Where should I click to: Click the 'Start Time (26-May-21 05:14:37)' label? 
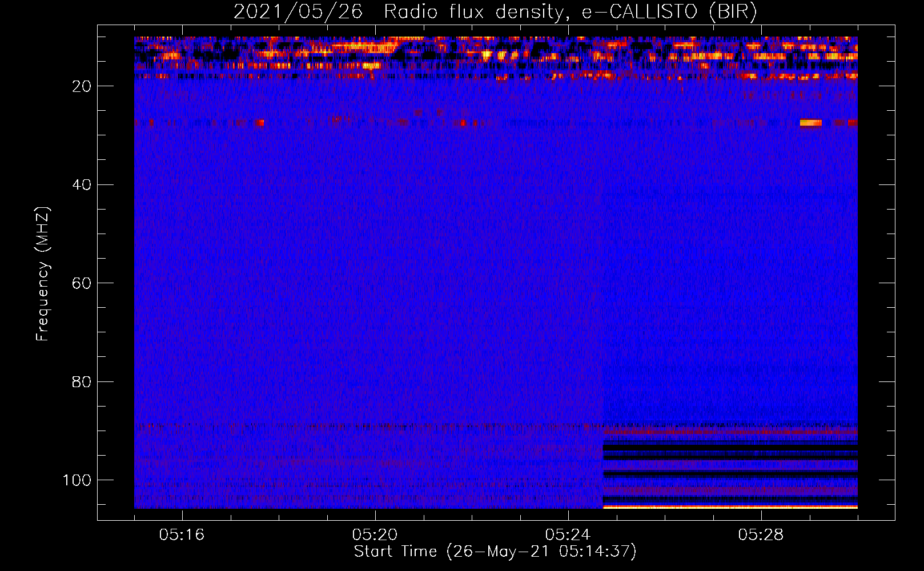click(495, 552)
